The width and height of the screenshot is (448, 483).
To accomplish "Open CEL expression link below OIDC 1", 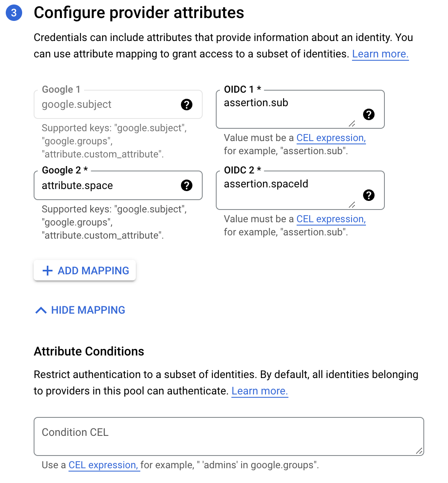I will (x=331, y=138).
